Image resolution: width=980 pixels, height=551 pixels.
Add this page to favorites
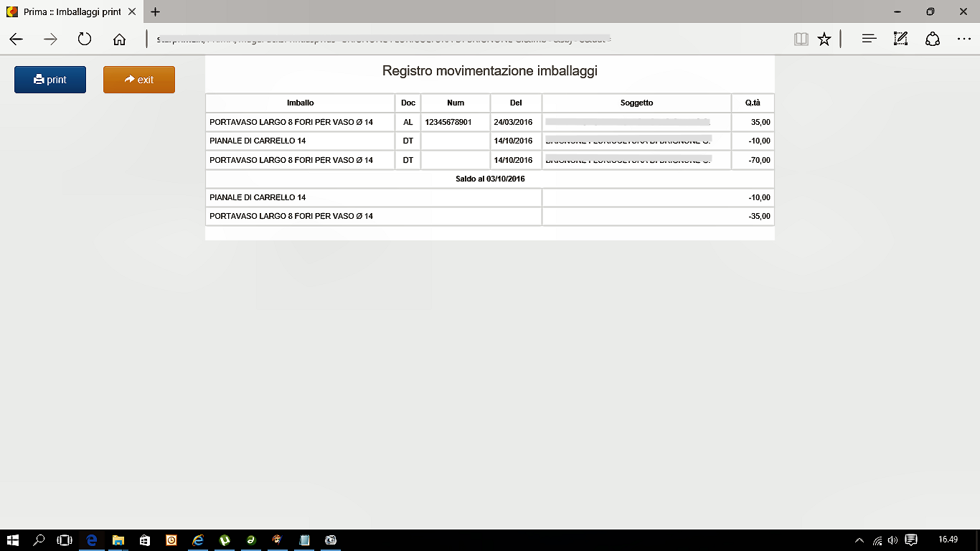point(824,39)
